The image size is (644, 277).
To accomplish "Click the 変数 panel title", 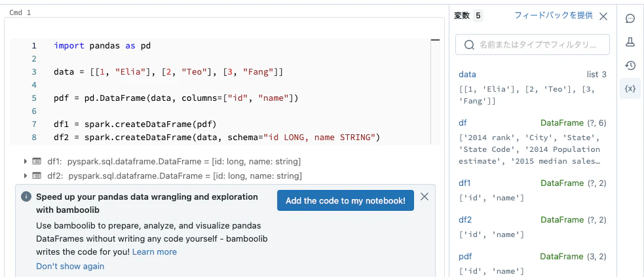I will coord(462,16).
